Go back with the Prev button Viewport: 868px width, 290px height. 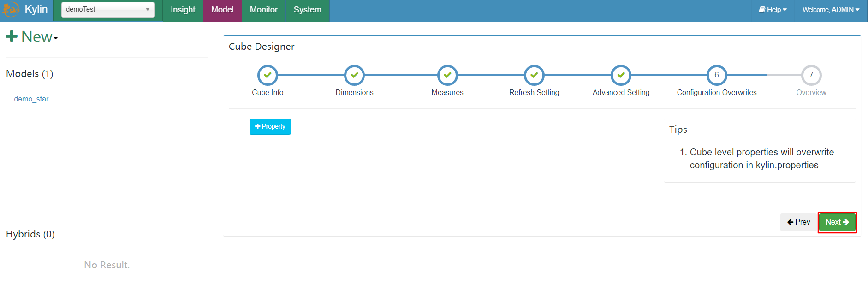(799, 222)
